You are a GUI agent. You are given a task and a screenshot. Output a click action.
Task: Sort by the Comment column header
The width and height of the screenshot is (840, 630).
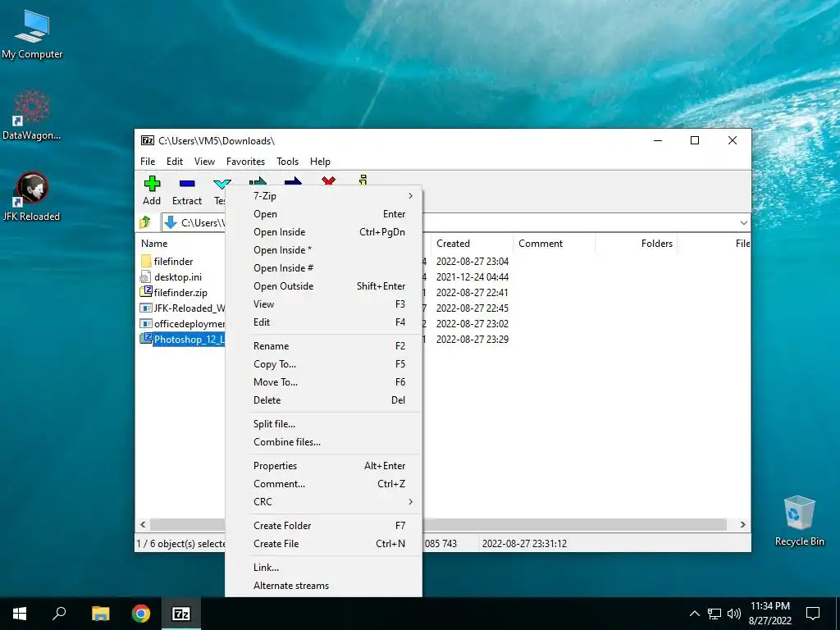[554, 243]
